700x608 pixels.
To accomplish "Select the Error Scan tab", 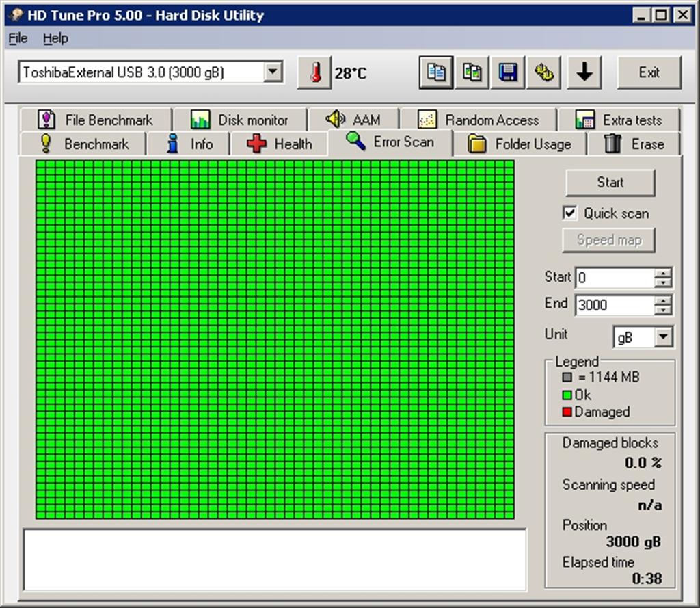I will (390, 142).
